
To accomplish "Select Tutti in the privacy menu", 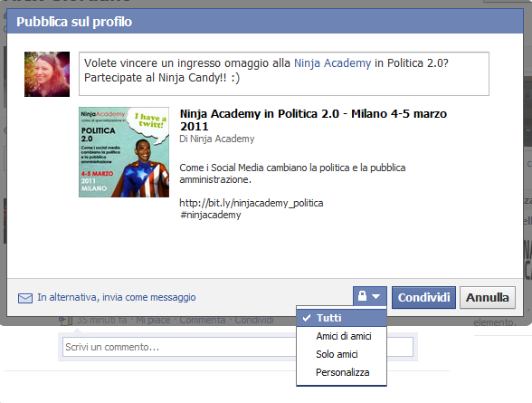I will 341,318.
